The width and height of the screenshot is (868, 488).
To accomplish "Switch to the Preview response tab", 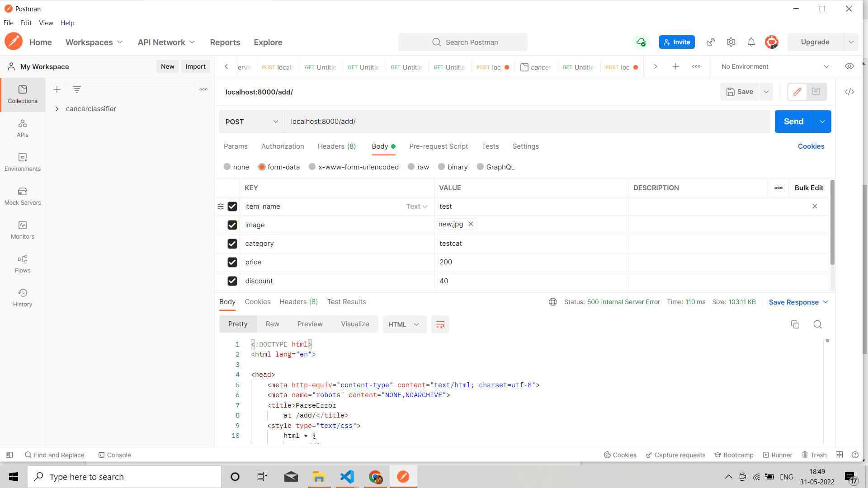I will 310,324.
